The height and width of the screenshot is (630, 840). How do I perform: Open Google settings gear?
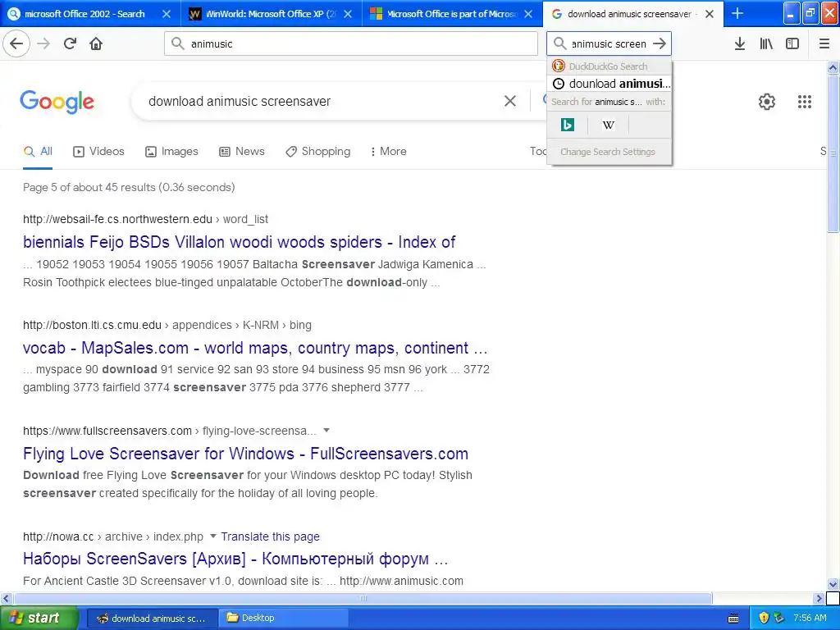(x=767, y=101)
